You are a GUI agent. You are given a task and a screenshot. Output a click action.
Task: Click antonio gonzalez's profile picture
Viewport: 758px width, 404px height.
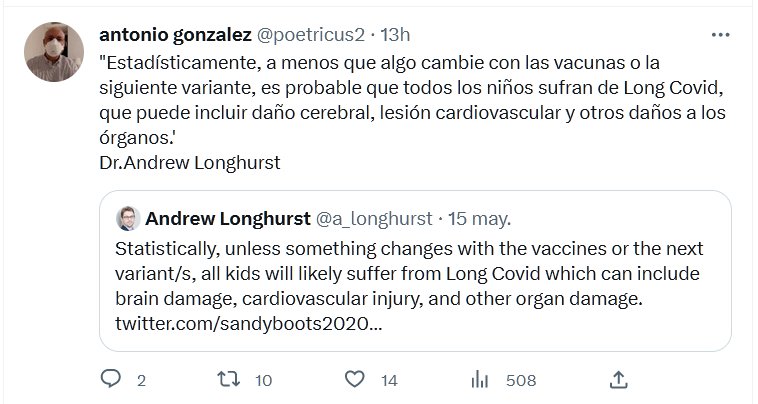[54, 52]
